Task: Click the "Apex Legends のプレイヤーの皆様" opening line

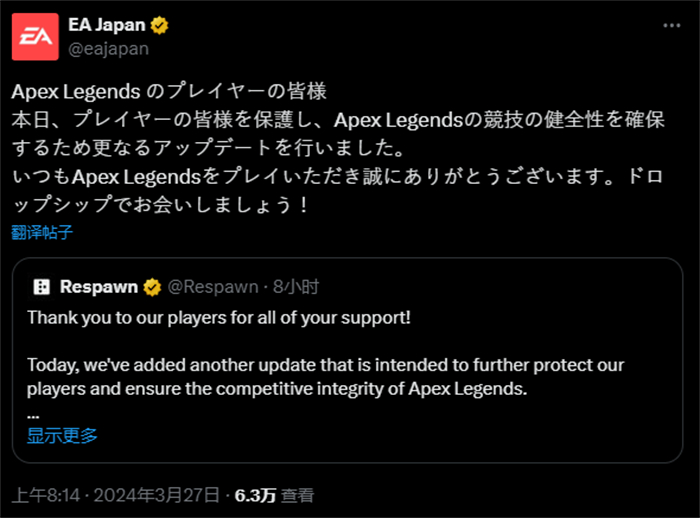Action: coord(169,92)
